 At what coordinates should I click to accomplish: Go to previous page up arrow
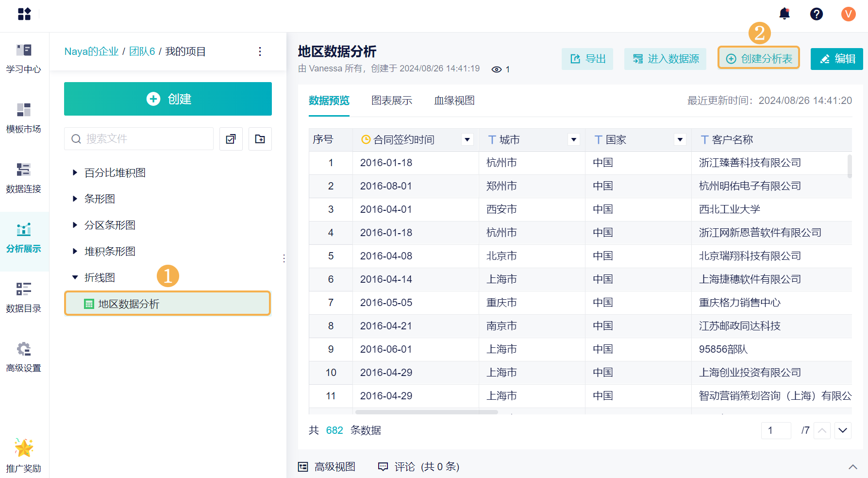pos(822,430)
